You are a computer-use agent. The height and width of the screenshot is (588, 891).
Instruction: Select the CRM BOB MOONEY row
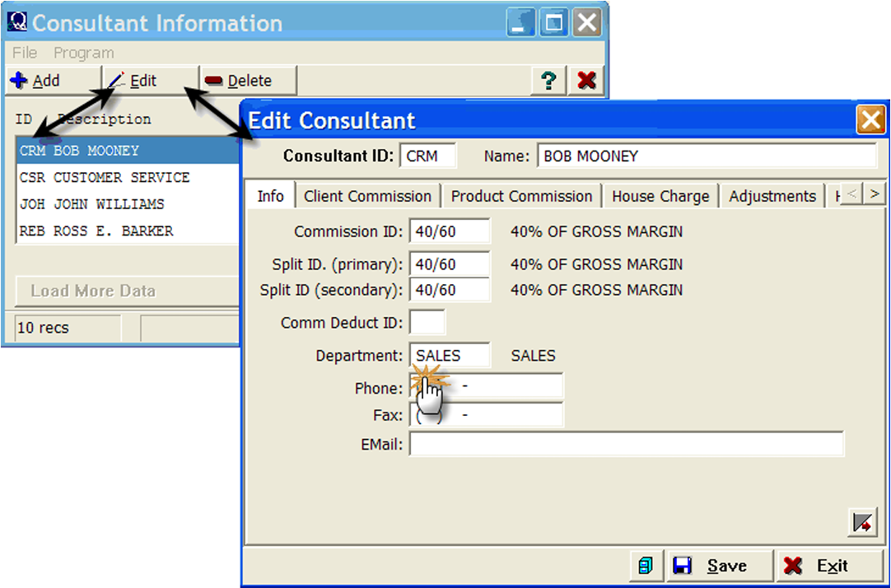click(128, 151)
